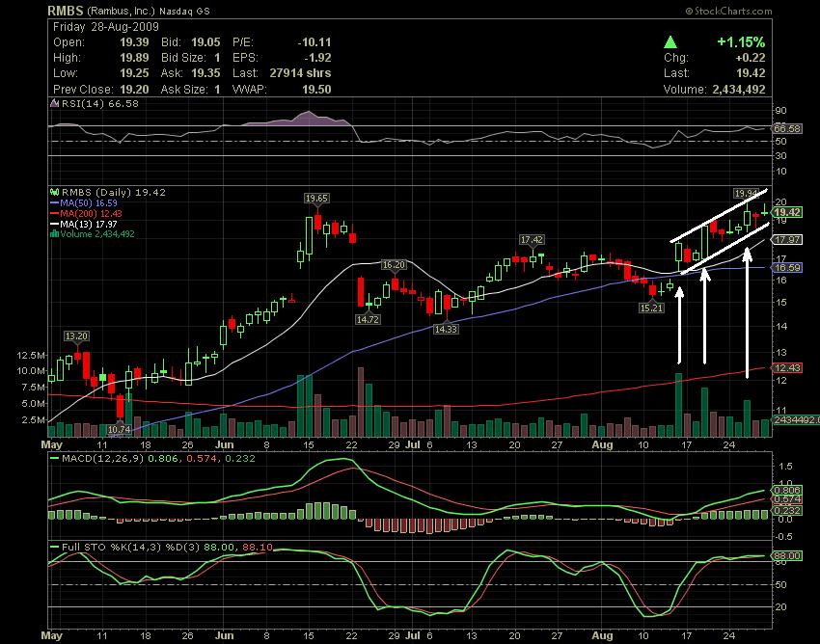Click the RMBS (Daily) 19.42 legend

[114, 193]
